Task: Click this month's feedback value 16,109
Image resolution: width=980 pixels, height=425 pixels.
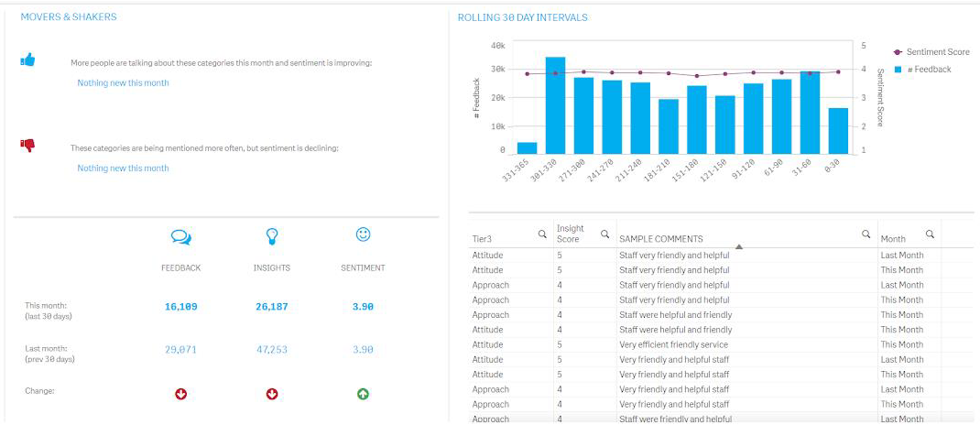Action: click(180, 307)
